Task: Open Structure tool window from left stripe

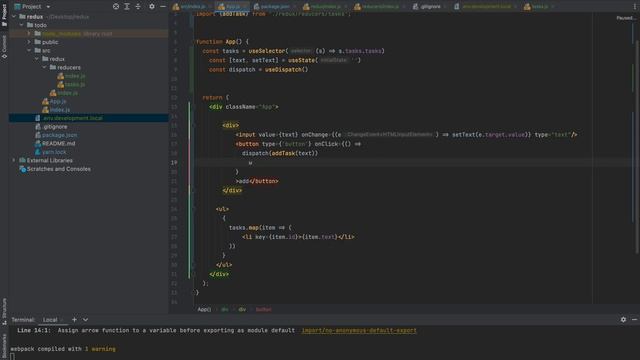Action: tap(4, 311)
